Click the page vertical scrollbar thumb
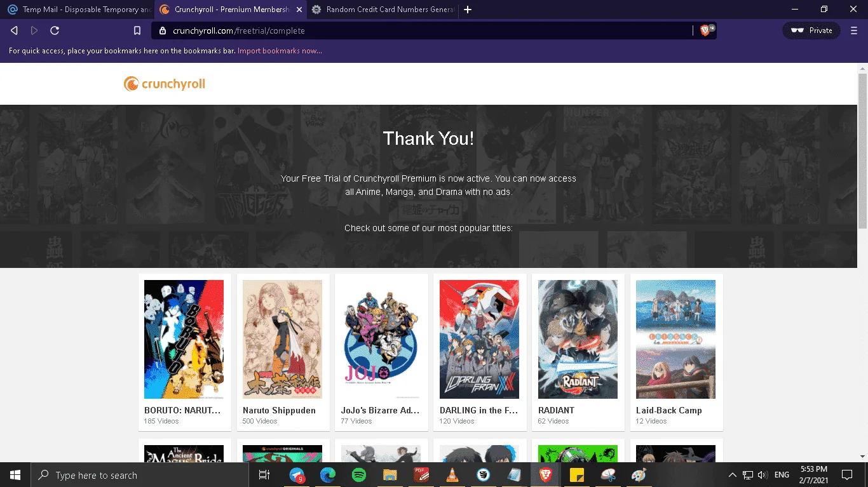Viewport: 868px width, 487px height. 862,150
